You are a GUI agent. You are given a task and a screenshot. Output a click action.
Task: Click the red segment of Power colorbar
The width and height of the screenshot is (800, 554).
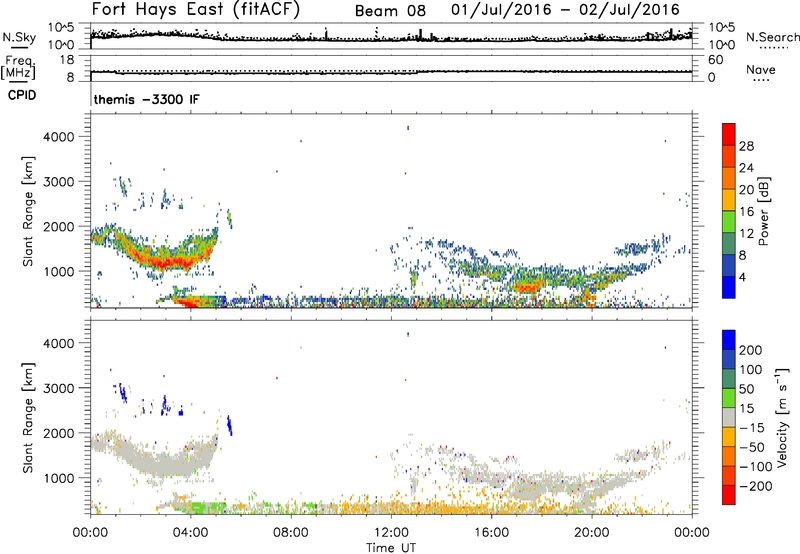(728, 137)
